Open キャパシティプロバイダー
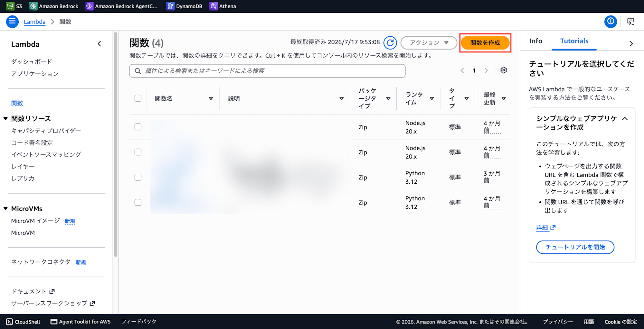The width and height of the screenshot is (644, 329). pos(46,131)
